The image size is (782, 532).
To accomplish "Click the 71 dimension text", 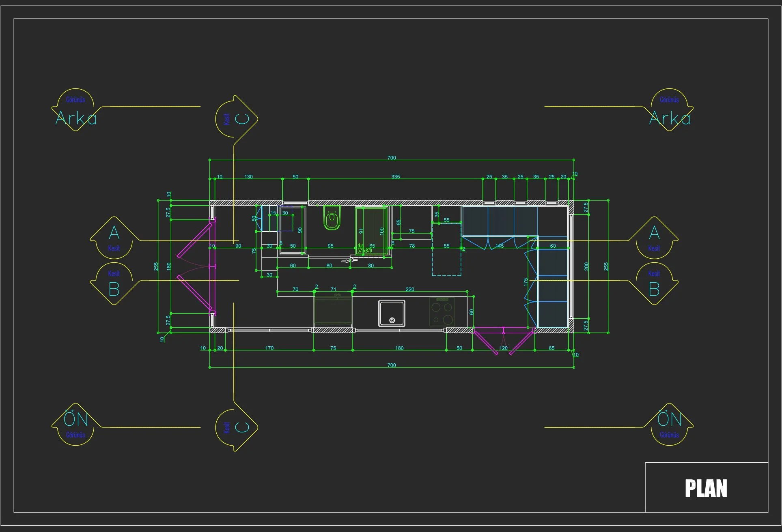I will pyautogui.click(x=334, y=290).
